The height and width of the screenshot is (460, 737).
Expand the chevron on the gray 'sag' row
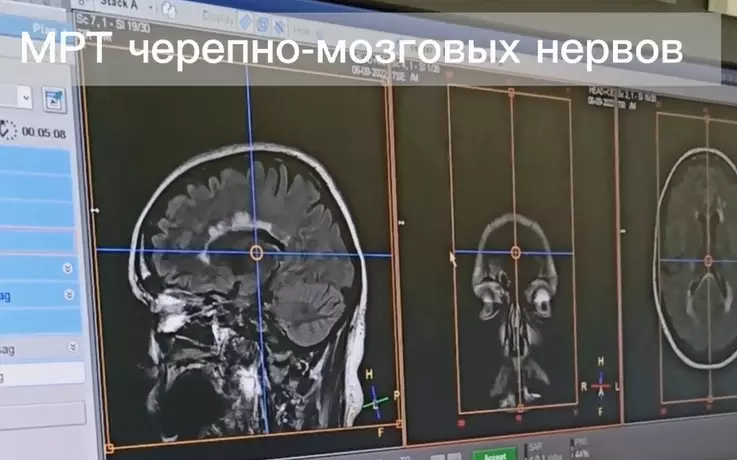tap(73, 347)
